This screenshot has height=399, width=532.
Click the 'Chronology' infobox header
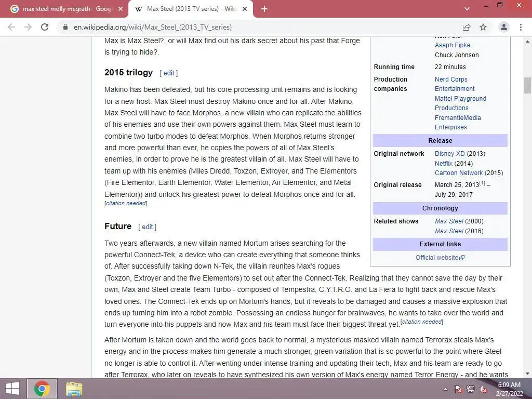[x=440, y=208]
